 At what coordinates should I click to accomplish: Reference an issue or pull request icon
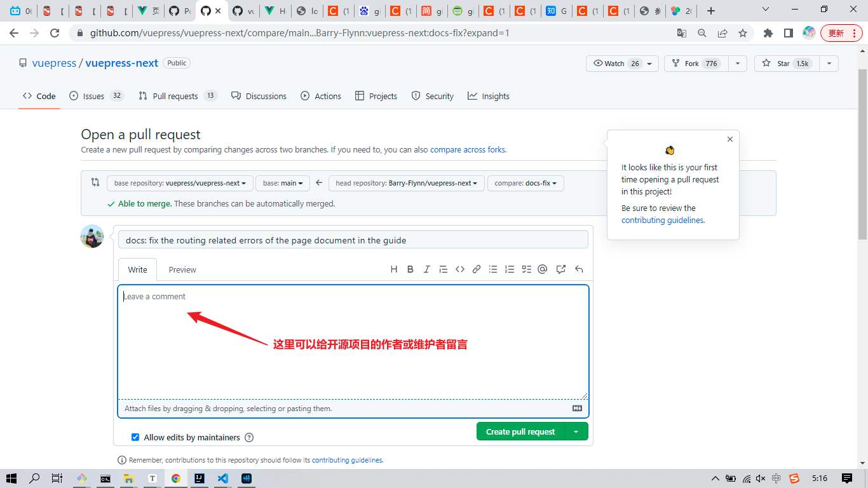(x=561, y=269)
